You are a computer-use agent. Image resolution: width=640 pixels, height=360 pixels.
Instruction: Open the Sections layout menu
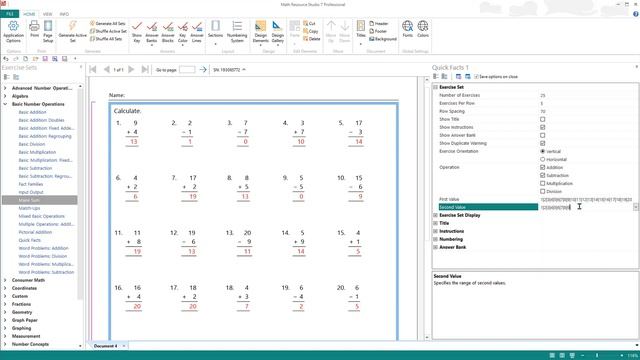click(x=215, y=32)
